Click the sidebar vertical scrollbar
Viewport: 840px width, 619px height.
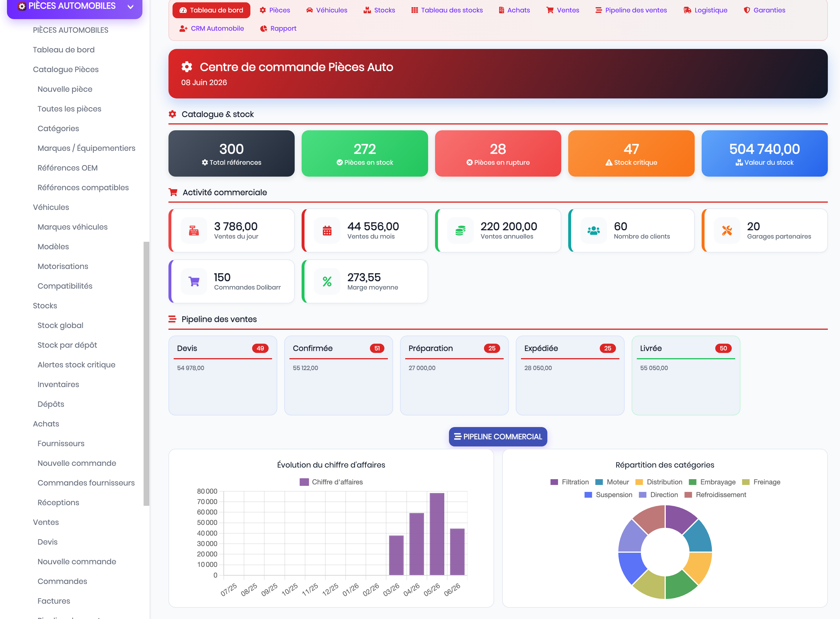click(146, 373)
